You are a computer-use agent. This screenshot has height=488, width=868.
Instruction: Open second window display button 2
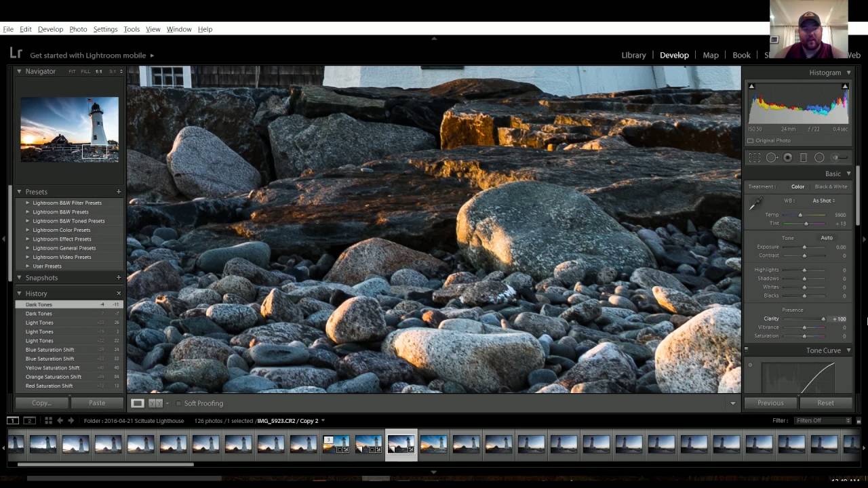(x=29, y=421)
